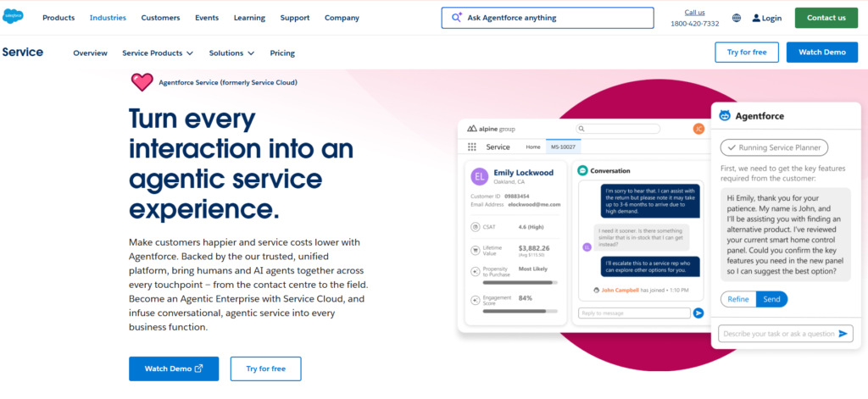
Task: Open the Events menu
Action: (x=207, y=18)
